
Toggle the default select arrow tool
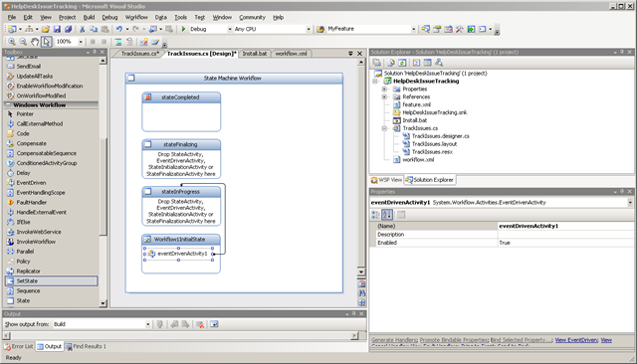pyautogui.click(x=47, y=42)
